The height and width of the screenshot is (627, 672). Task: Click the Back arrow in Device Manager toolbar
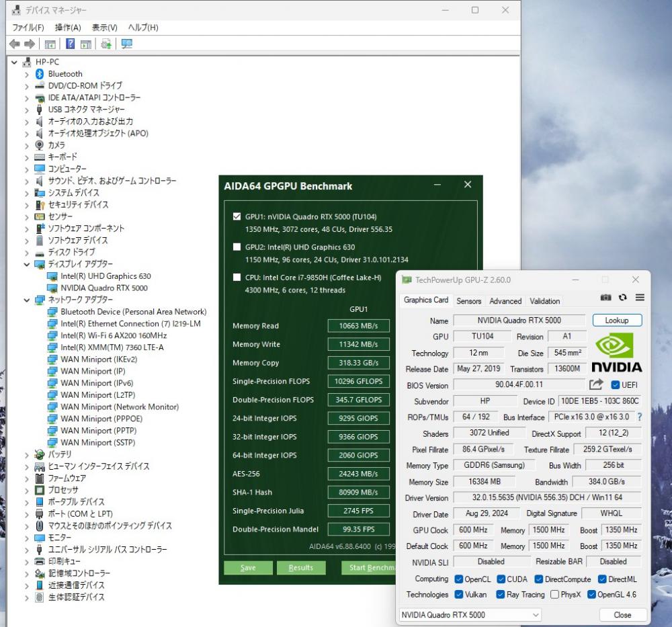click(x=15, y=44)
